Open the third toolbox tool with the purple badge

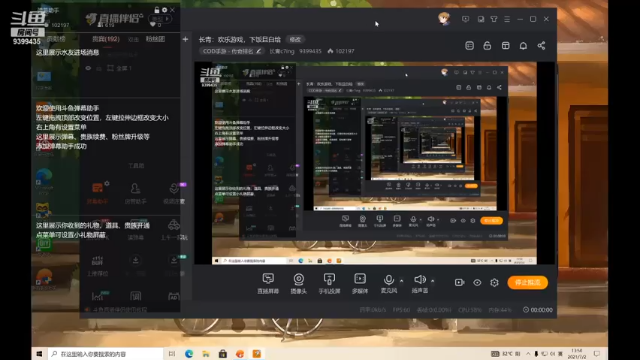point(174,193)
